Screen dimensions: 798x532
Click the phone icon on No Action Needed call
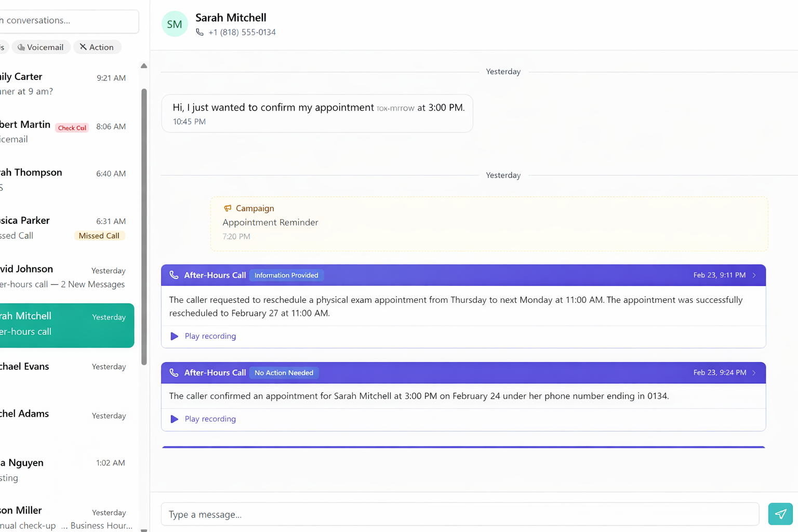(x=174, y=373)
